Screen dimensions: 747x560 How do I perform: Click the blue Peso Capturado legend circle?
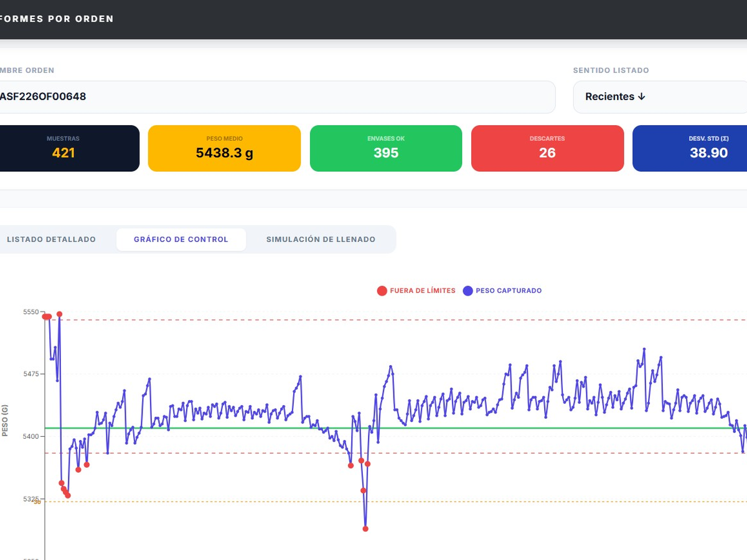click(x=468, y=291)
